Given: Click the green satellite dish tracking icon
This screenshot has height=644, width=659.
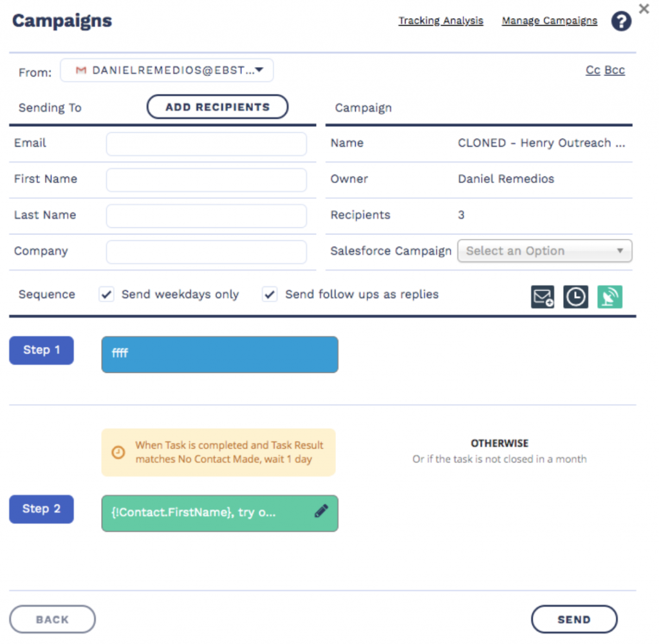Looking at the screenshot, I should point(609,296).
